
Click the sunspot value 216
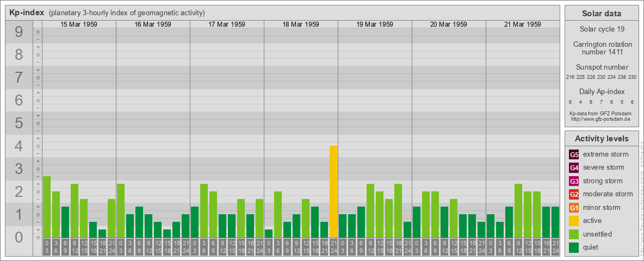pos(570,77)
